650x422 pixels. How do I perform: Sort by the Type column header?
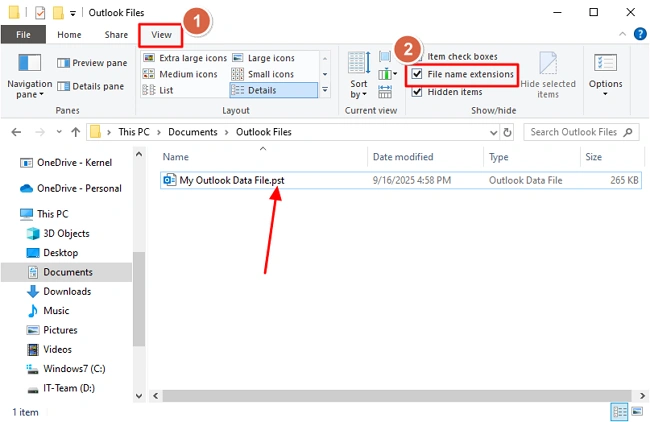pos(532,157)
